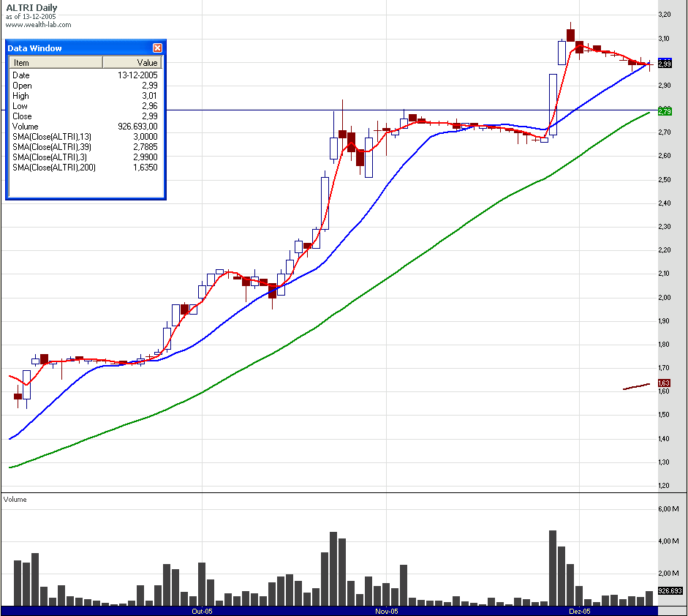
Task: Click the Volume pane label
Action: [15, 499]
